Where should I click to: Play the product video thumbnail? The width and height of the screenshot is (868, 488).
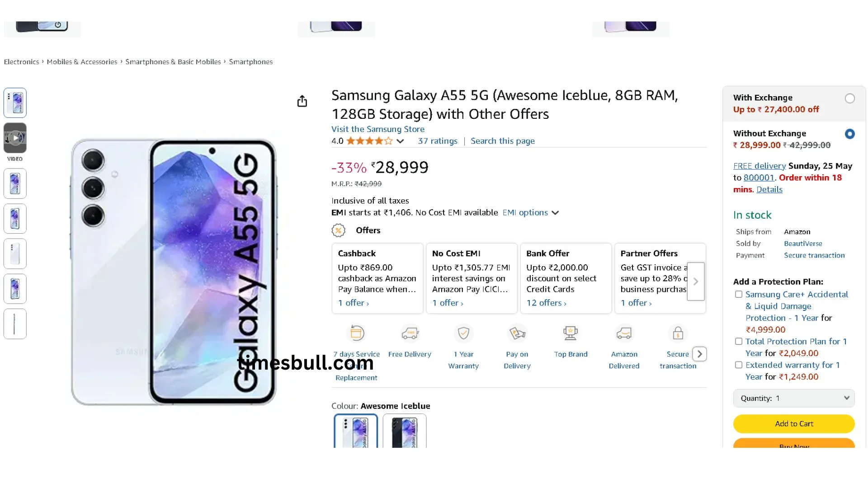coord(15,138)
